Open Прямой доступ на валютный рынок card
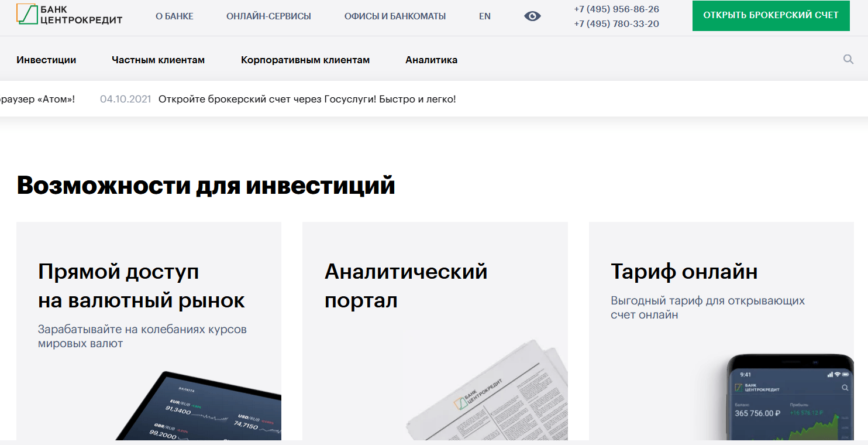868x445 pixels. click(x=149, y=331)
